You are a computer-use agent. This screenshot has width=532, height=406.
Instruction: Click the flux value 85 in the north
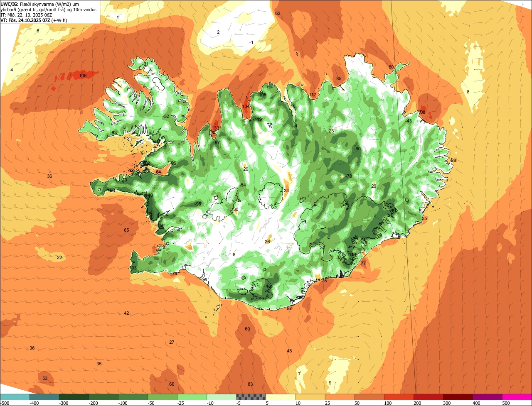click(339, 78)
